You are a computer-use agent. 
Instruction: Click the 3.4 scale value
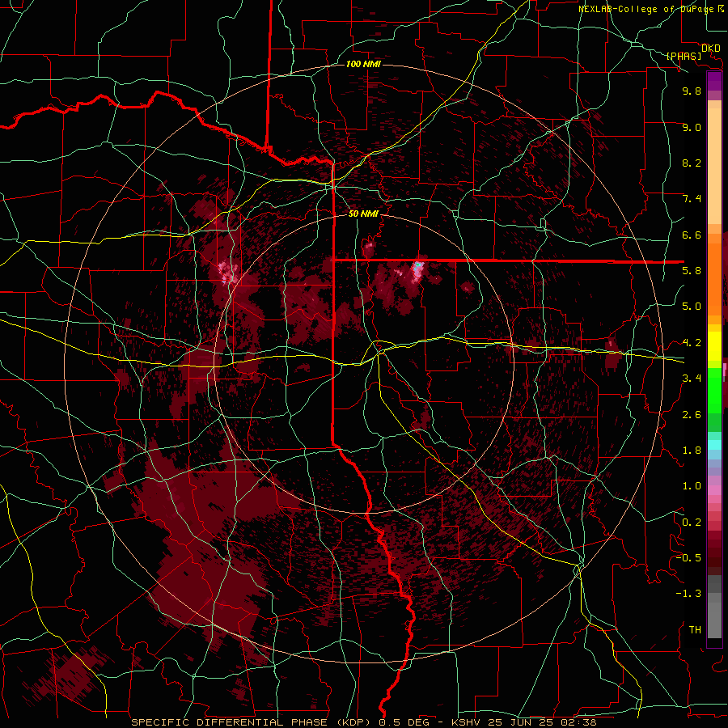tap(692, 379)
